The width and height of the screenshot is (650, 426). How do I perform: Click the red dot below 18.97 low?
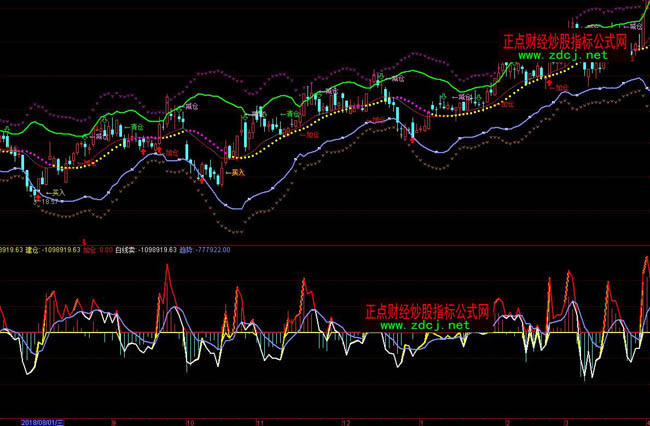pos(37,199)
